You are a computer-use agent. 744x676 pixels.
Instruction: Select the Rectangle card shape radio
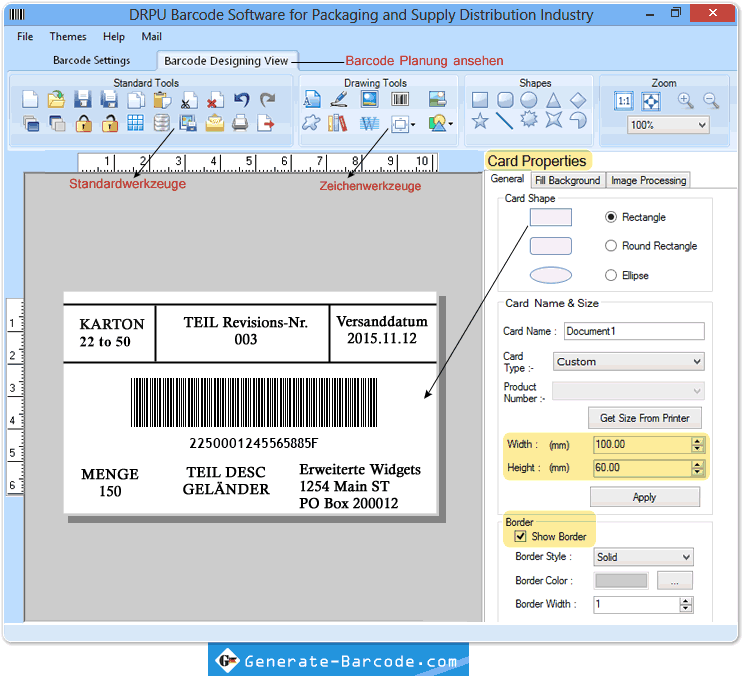(611, 217)
